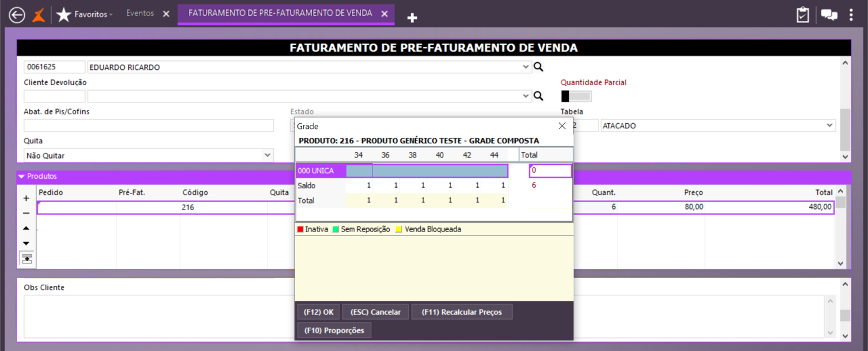Click the 000 UNICA grade row
Screen dimensions: 868x351
coord(401,170)
